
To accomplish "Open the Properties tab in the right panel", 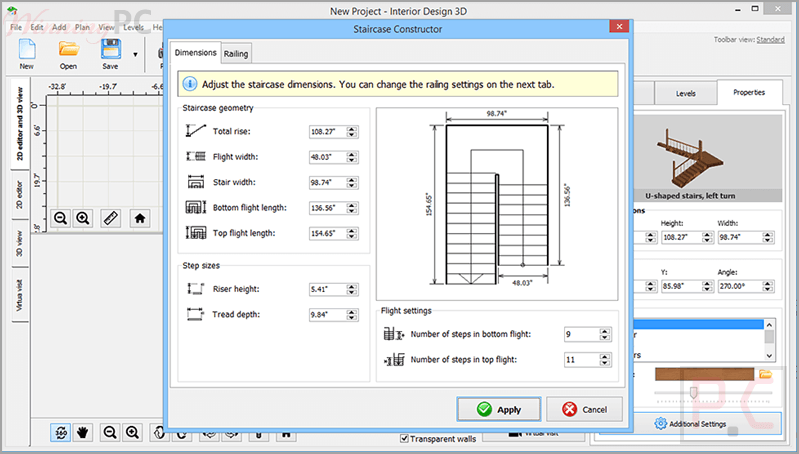I will tap(749, 92).
